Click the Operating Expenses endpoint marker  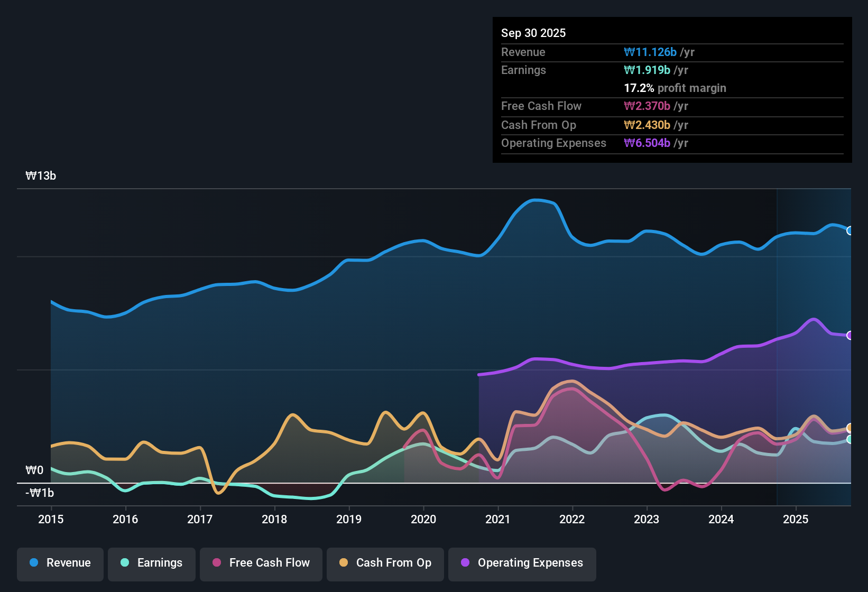point(849,335)
